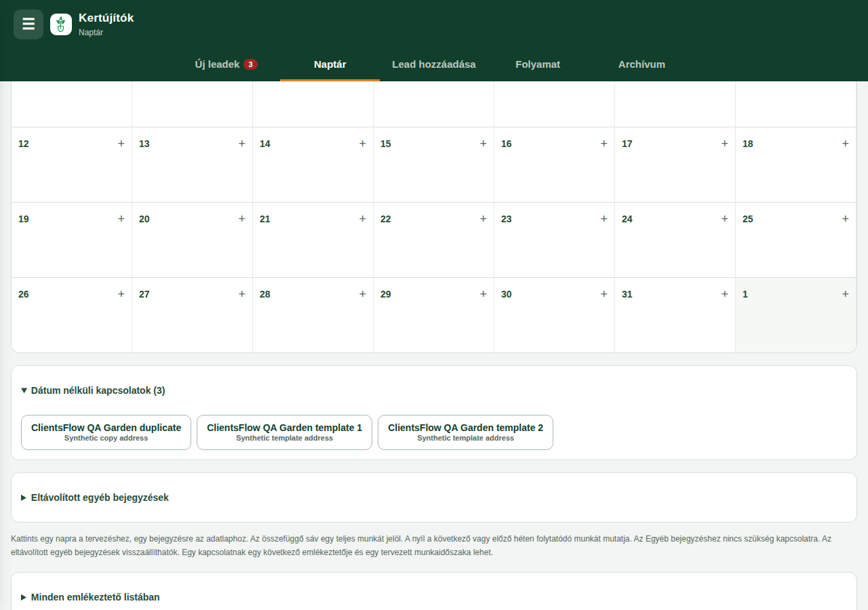The height and width of the screenshot is (610, 868).
Task: Add entry on day 30
Action: point(604,294)
